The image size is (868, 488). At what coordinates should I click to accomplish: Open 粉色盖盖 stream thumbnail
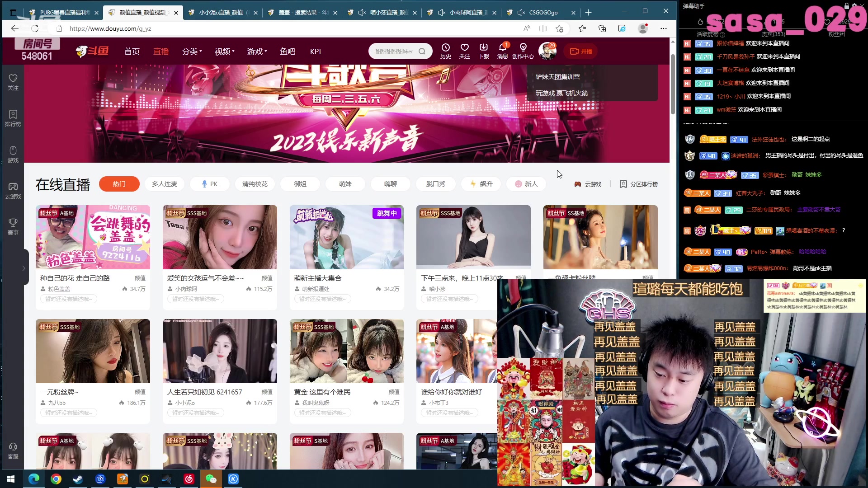[93, 237]
